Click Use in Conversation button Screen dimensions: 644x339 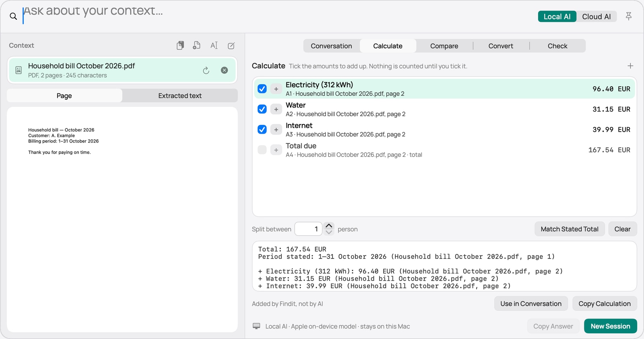(x=531, y=304)
